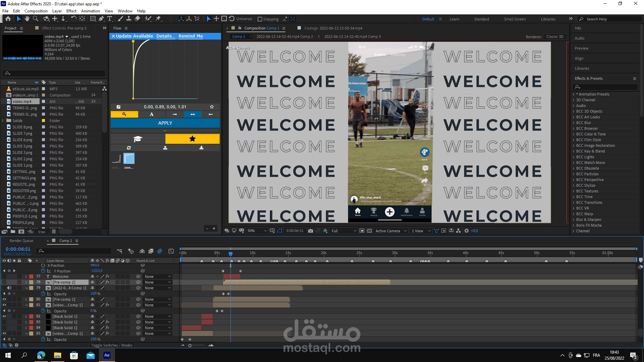Toggle audio for layer 79
The width and height of the screenshot is (644, 362).
[9, 288]
